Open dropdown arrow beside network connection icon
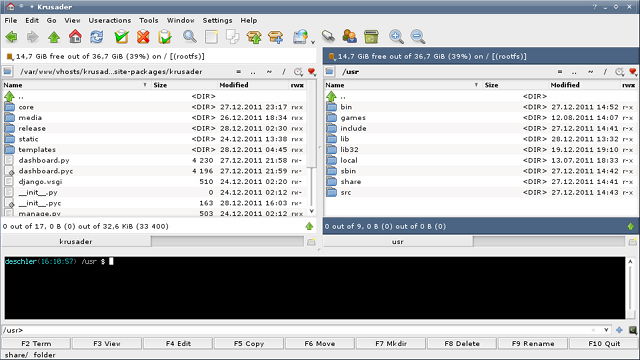The height and width of the screenshot is (360, 640). [313, 42]
